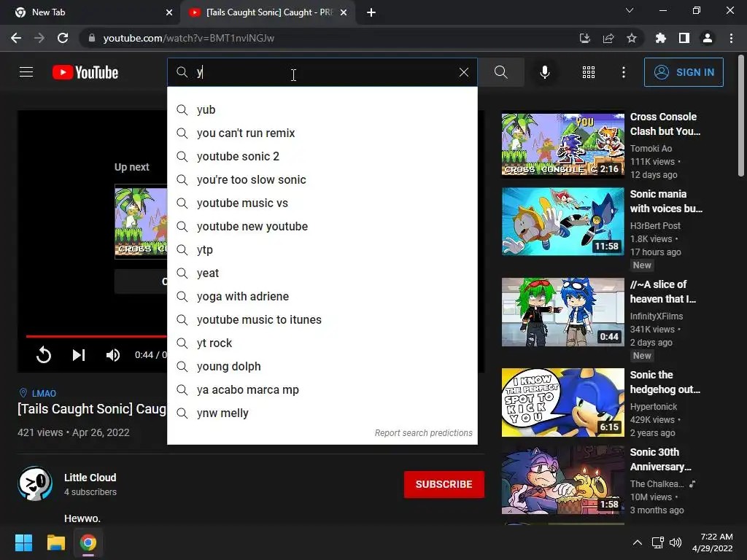Pick "ya acabo marca mp" suggestion
Viewport: 747px width, 560px height.
pos(322,389)
